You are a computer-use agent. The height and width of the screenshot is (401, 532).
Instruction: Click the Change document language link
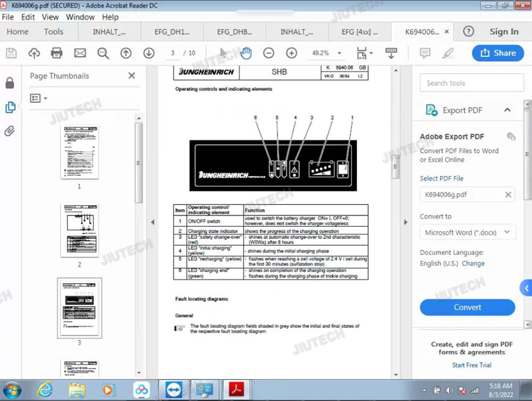click(473, 263)
